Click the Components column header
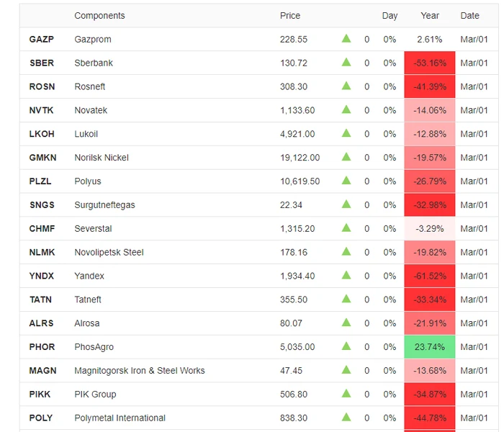Image resolution: width=504 pixels, height=432 pixels. click(x=99, y=16)
